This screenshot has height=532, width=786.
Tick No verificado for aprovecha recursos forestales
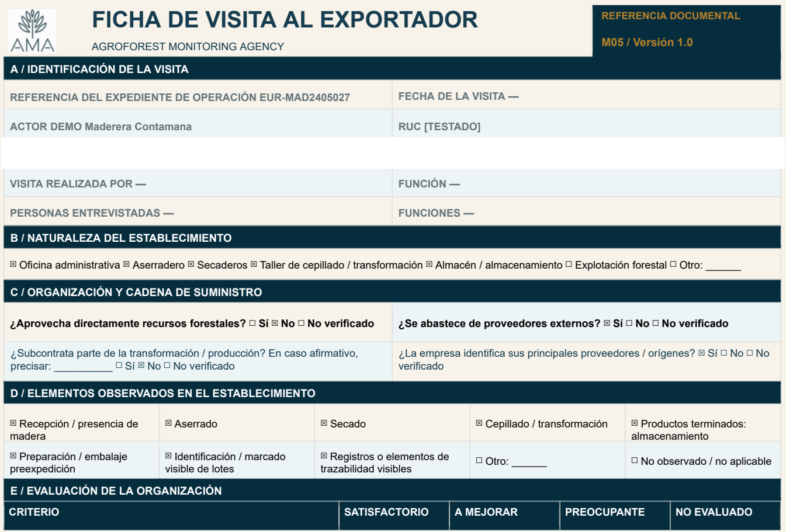click(302, 323)
